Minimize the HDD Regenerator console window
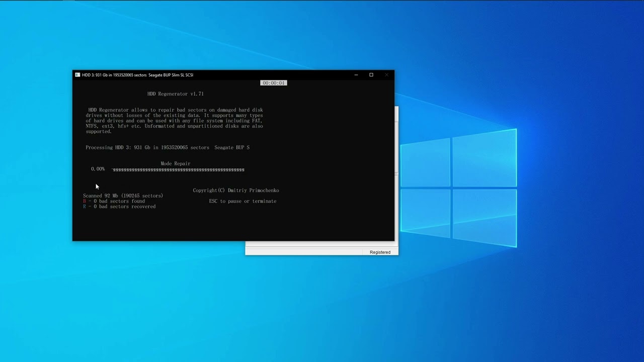The width and height of the screenshot is (644, 362). pyautogui.click(x=356, y=75)
